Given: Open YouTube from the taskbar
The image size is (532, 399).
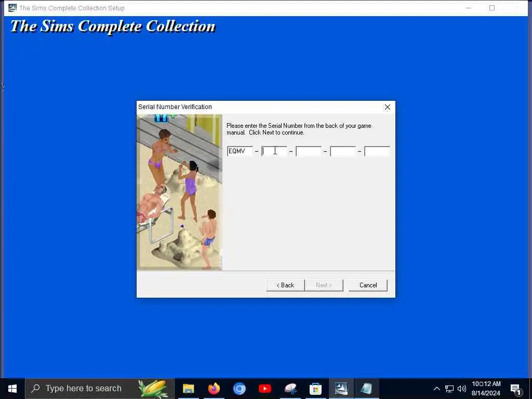Looking at the screenshot, I should (264, 389).
